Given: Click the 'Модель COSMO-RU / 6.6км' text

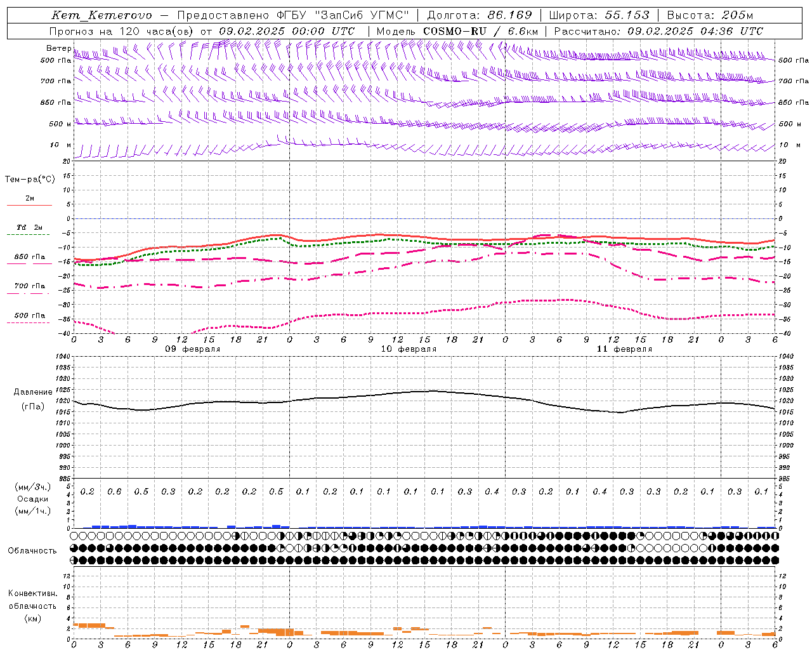Looking at the screenshot, I should click(457, 31).
